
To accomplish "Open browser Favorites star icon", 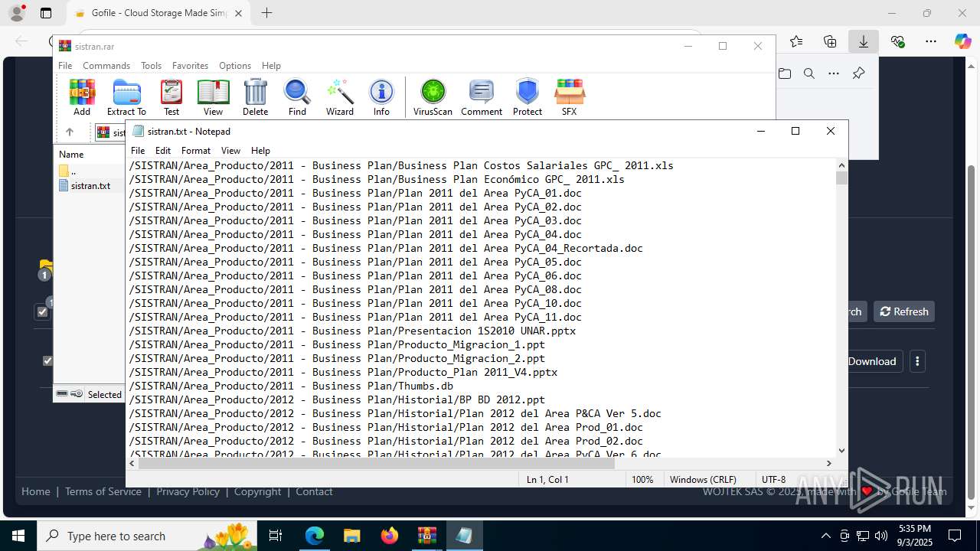I will coord(796,41).
